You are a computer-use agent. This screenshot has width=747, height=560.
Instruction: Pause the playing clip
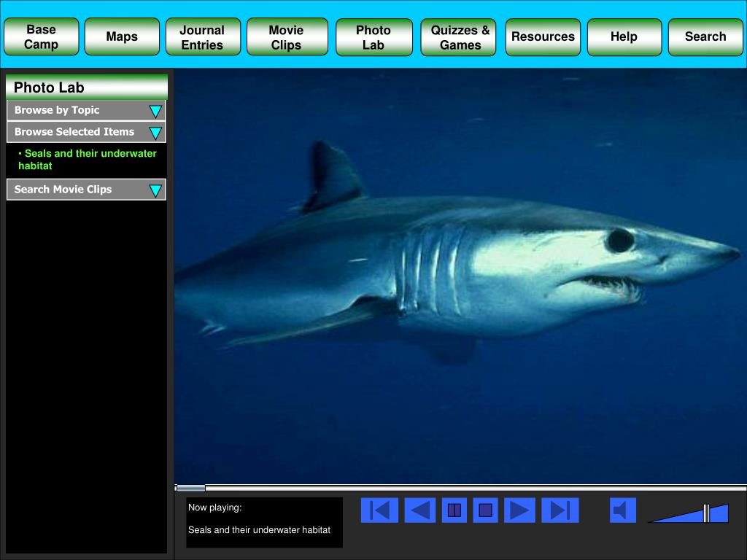[x=454, y=510]
